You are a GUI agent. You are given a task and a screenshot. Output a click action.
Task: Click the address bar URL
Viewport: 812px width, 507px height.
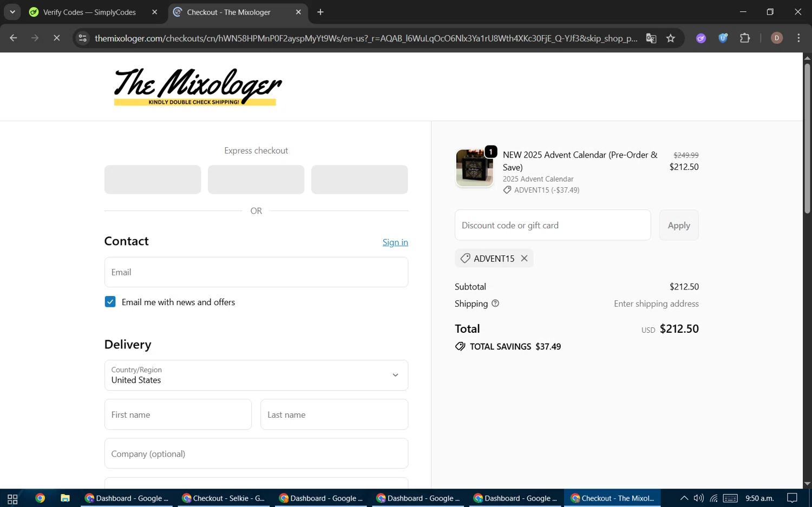(366, 38)
